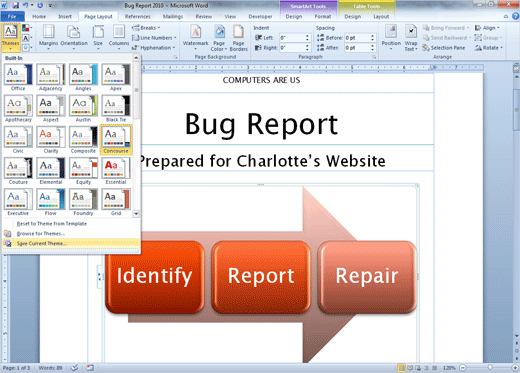Click the zoom slider in status bar
Screen dimensions: 520x373
click(x=489, y=368)
